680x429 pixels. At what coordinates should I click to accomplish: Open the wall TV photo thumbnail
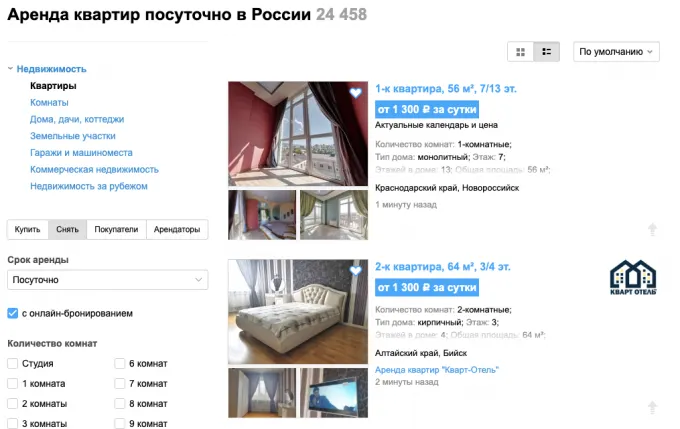(334, 393)
